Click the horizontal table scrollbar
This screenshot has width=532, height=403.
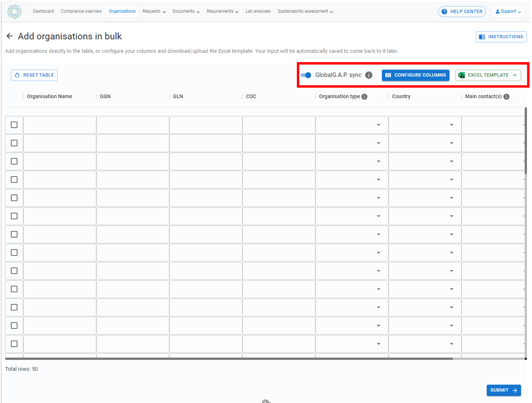click(229, 358)
